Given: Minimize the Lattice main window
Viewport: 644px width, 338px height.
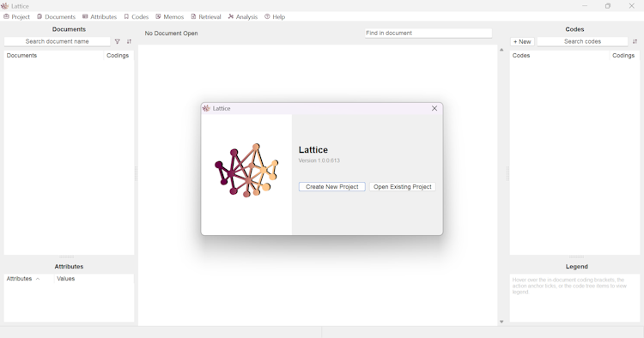Looking at the screenshot, I should 585,6.
